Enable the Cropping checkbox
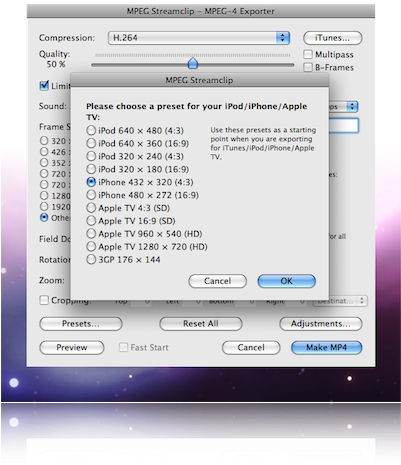 (44, 300)
